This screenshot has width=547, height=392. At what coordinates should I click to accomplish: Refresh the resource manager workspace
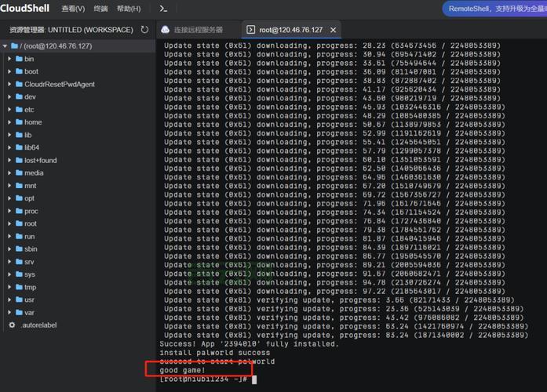click(x=144, y=30)
